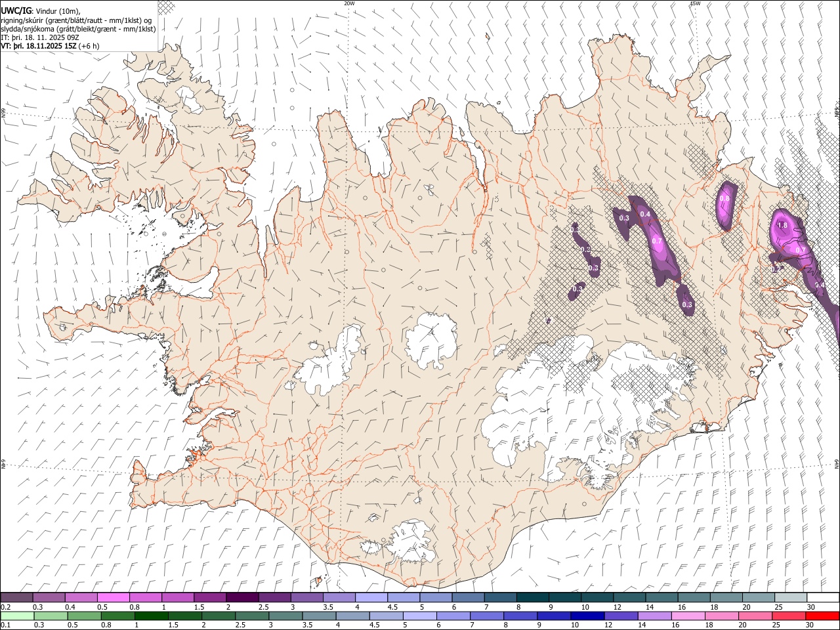Pick the 0.5 swatch in the green scale
Viewport: 840px width, 630px height.
point(84,616)
